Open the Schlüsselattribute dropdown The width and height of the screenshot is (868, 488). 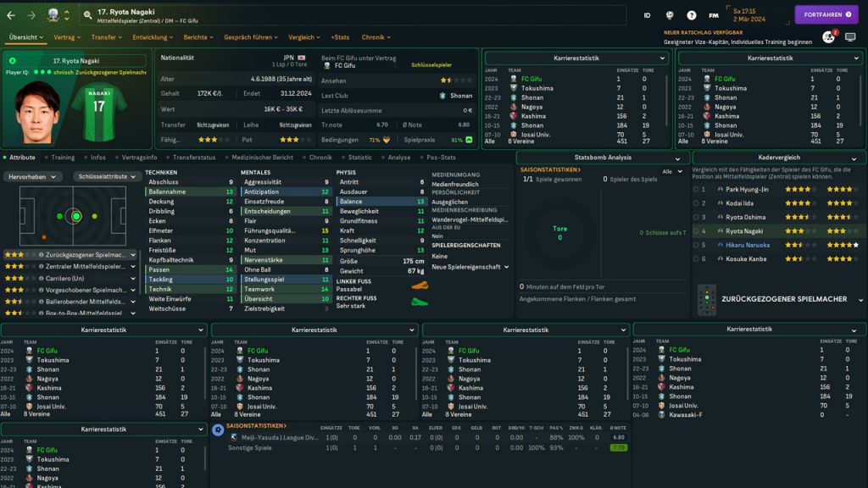coord(105,177)
